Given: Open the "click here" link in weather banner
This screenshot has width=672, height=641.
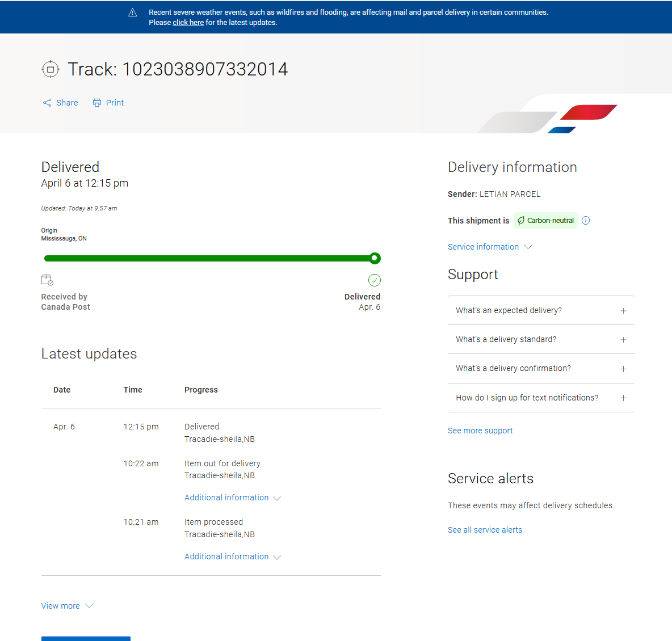Looking at the screenshot, I should click(x=188, y=23).
